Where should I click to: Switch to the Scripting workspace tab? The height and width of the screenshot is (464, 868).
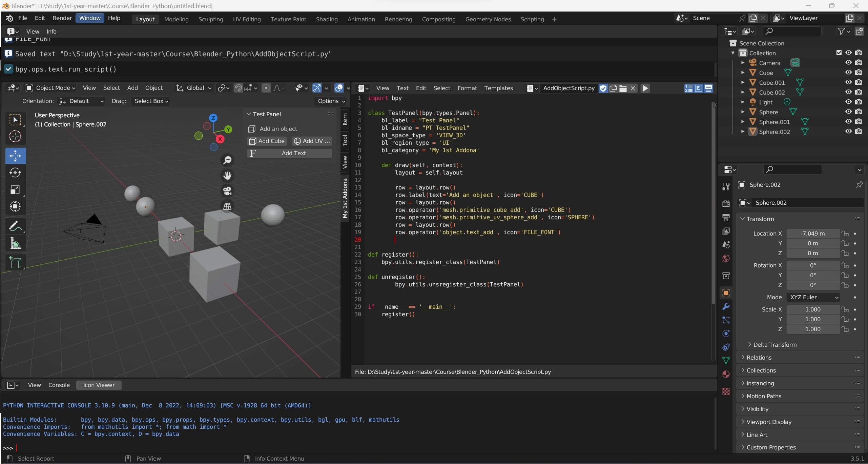tap(532, 19)
